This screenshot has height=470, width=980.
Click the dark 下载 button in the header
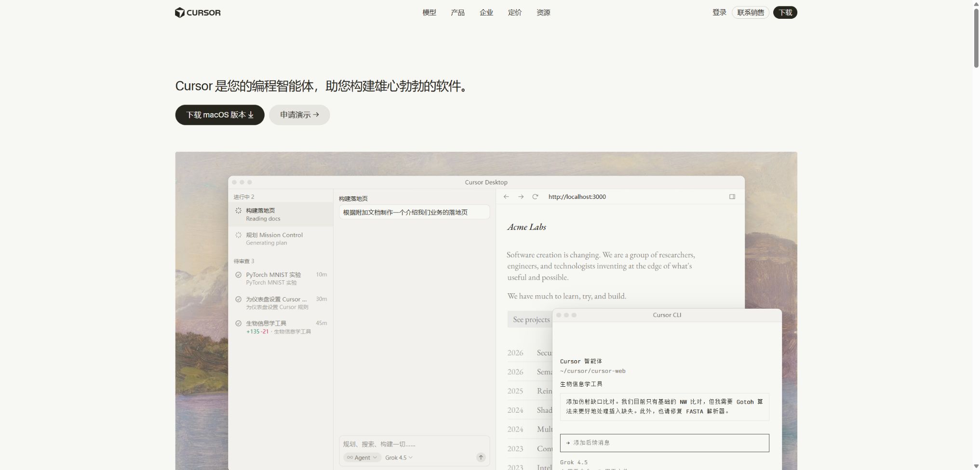(785, 13)
